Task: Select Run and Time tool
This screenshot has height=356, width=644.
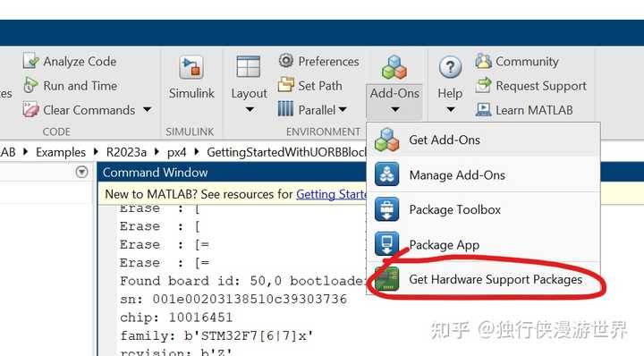Action: pyautogui.click(x=70, y=85)
